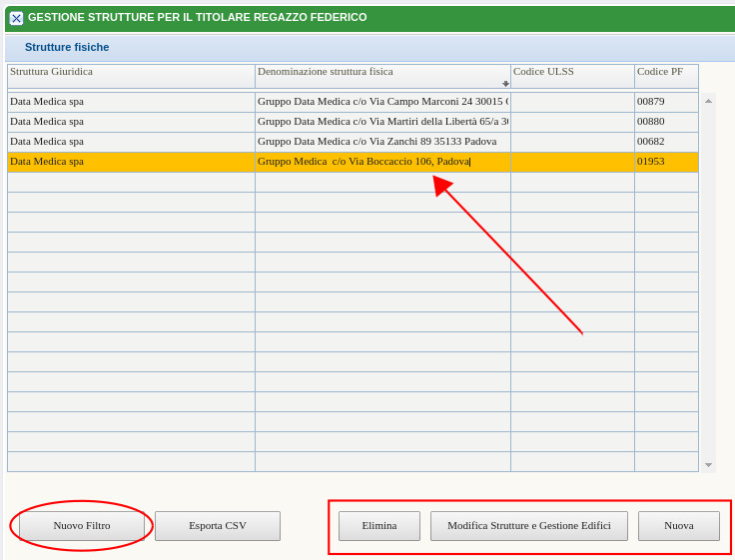Create a new structure with Nuova
This screenshot has width=735, height=560.
(x=679, y=526)
